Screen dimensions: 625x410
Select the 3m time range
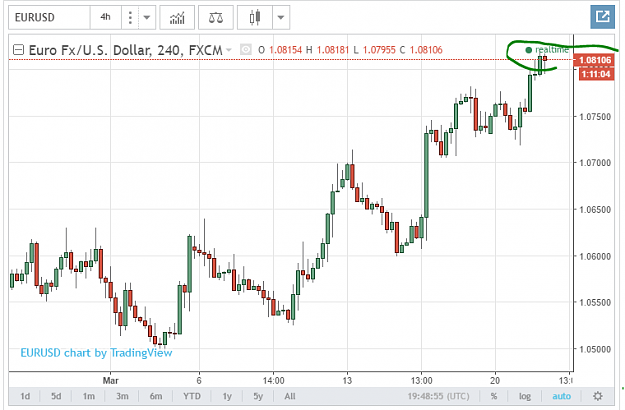pyautogui.click(x=122, y=396)
